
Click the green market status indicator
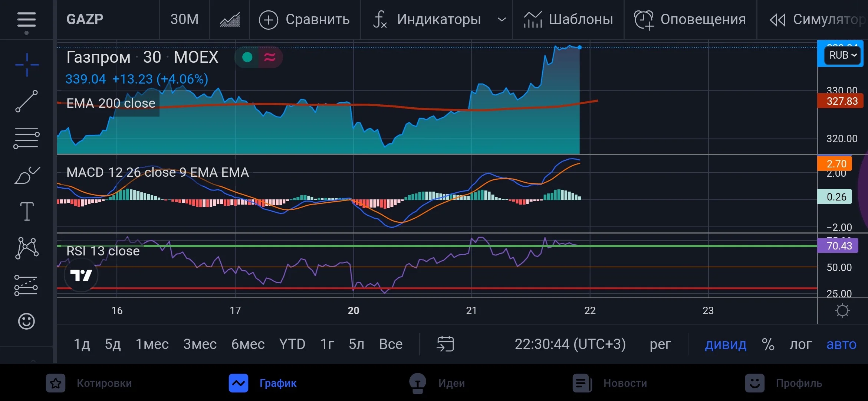pos(247,57)
